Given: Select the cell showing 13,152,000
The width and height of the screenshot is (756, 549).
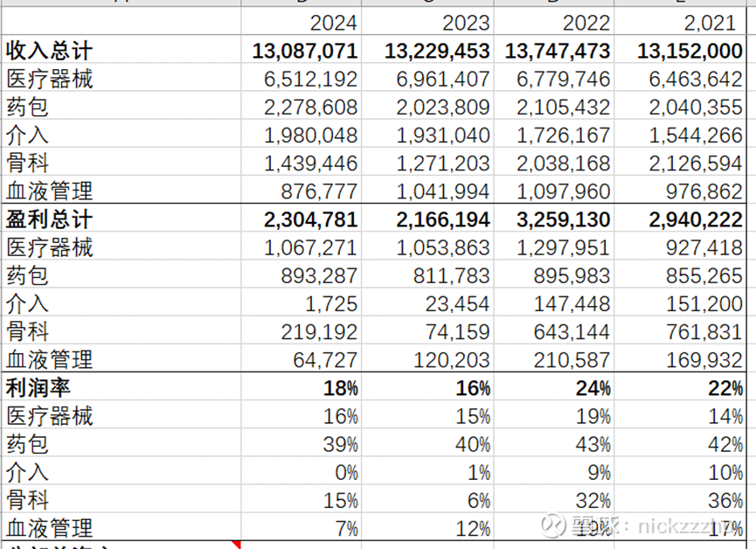Looking at the screenshot, I should point(680,51).
